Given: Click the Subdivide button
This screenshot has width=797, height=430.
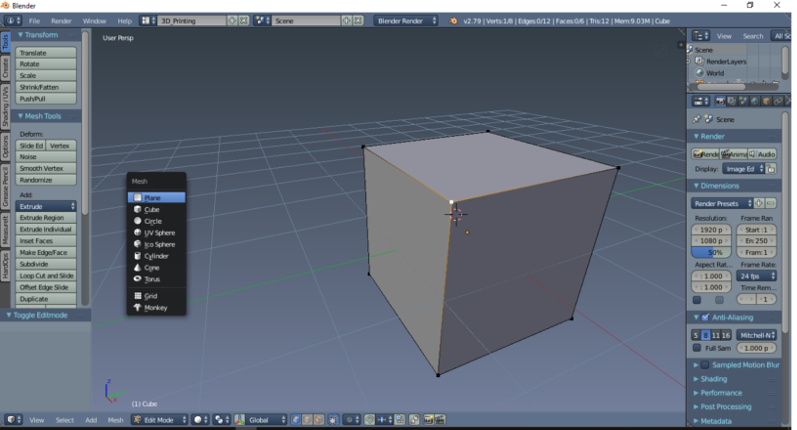Looking at the screenshot, I should pyautogui.click(x=46, y=264).
